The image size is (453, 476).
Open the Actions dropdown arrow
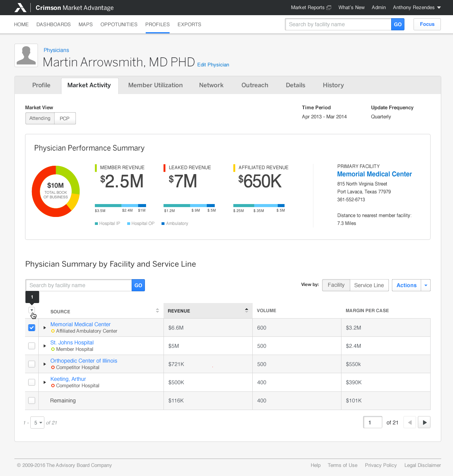coord(426,285)
